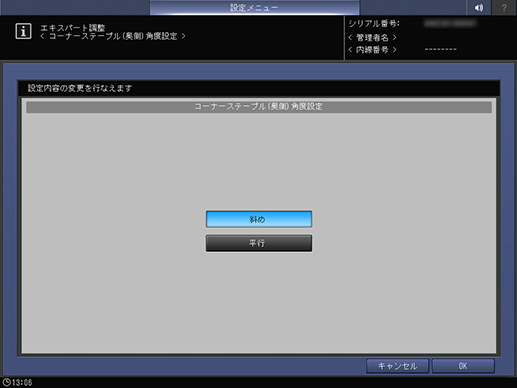Select the 斜め staple angle option
The height and width of the screenshot is (388, 517).
pos(259,219)
